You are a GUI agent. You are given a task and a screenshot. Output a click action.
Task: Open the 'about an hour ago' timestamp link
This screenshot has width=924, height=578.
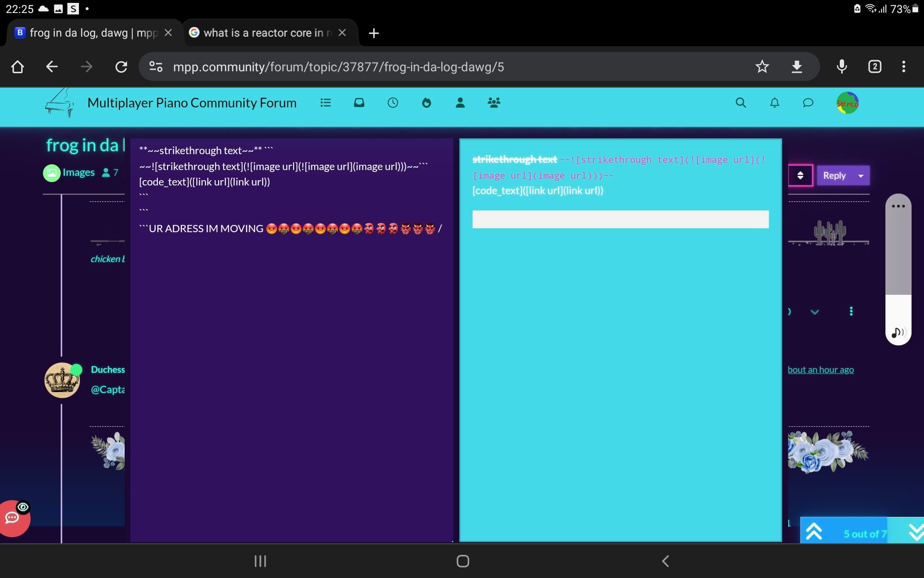[821, 369]
